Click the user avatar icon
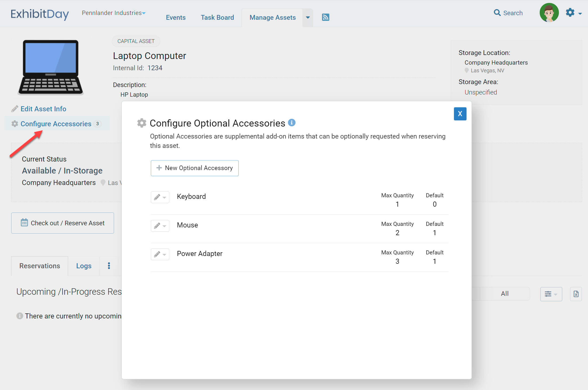This screenshot has height=390, width=588. pos(549,13)
